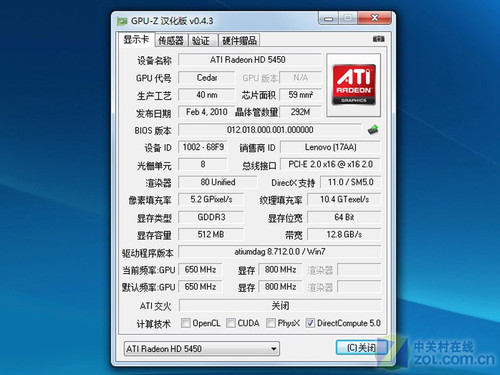The width and height of the screenshot is (500, 375).
Task: Click the release date Feb 4, 2010
Action: (x=207, y=112)
